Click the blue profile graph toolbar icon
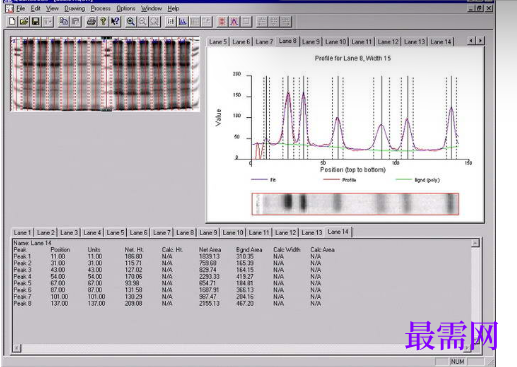This screenshot has height=367, width=517. [183, 22]
